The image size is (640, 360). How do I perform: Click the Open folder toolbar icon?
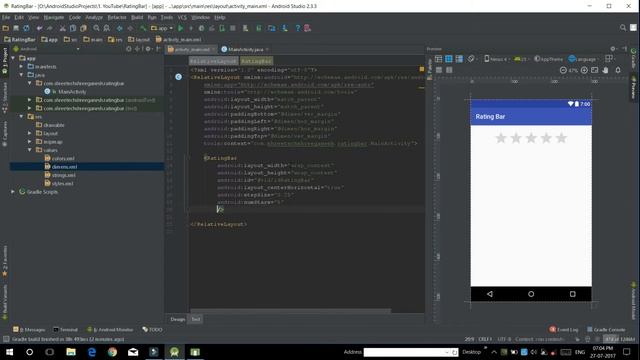tap(6, 28)
